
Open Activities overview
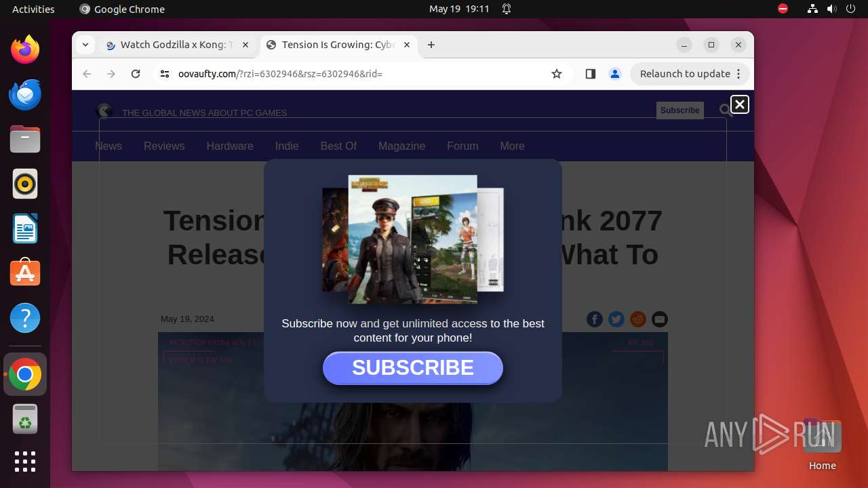click(x=33, y=9)
